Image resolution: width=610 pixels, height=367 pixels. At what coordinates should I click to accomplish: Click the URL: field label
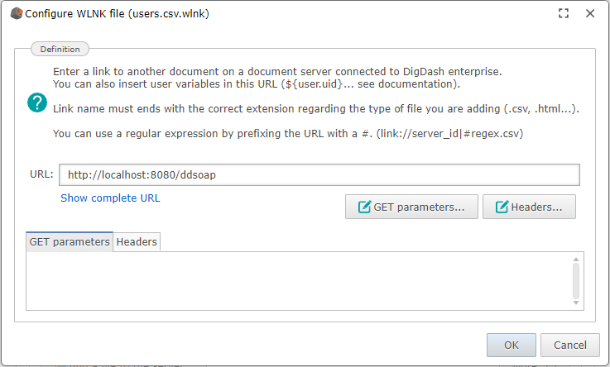42,174
